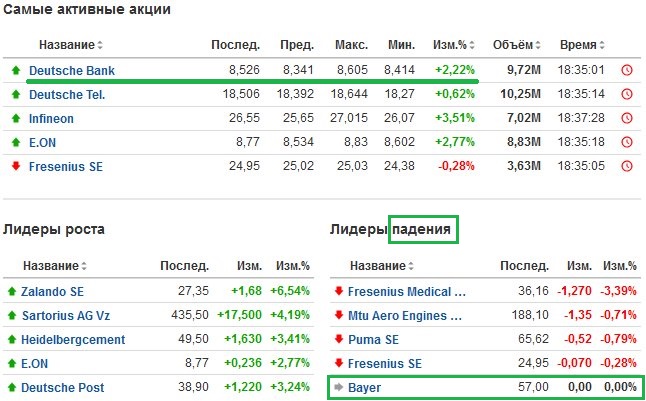This screenshot has height=401, width=646.
Task: Click the clock icon in the Deutsche Tel. row
Action: point(627,94)
